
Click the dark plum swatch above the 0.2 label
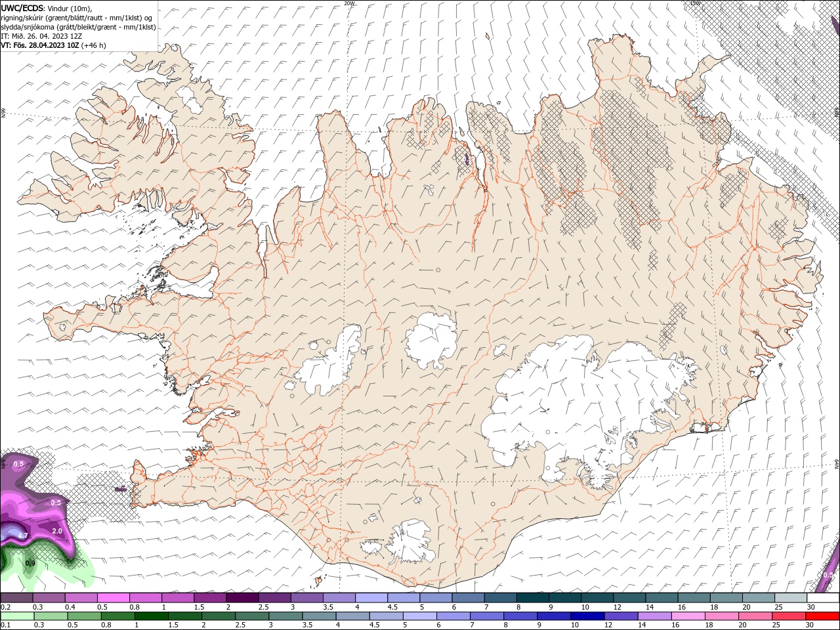[16, 598]
